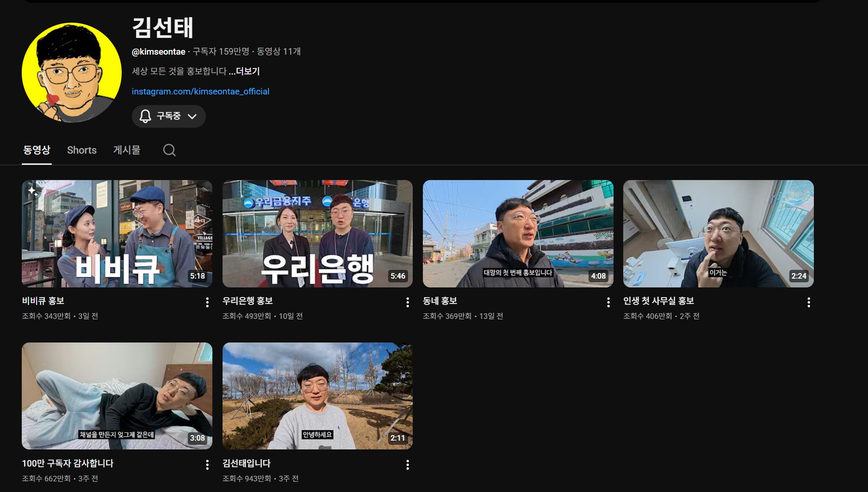This screenshot has height=492, width=868.
Task: Open more options for 우리은행 홍보 video
Action: [x=408, y=302]
